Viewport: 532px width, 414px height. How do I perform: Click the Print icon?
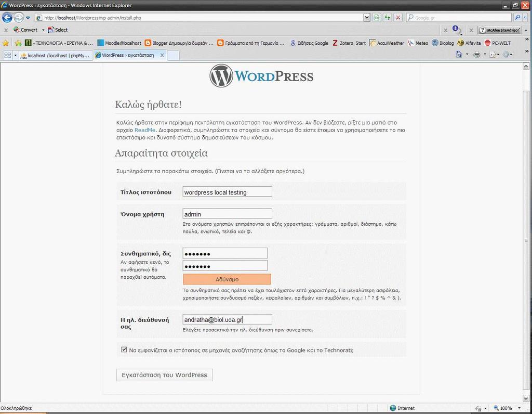click(477, 54)
